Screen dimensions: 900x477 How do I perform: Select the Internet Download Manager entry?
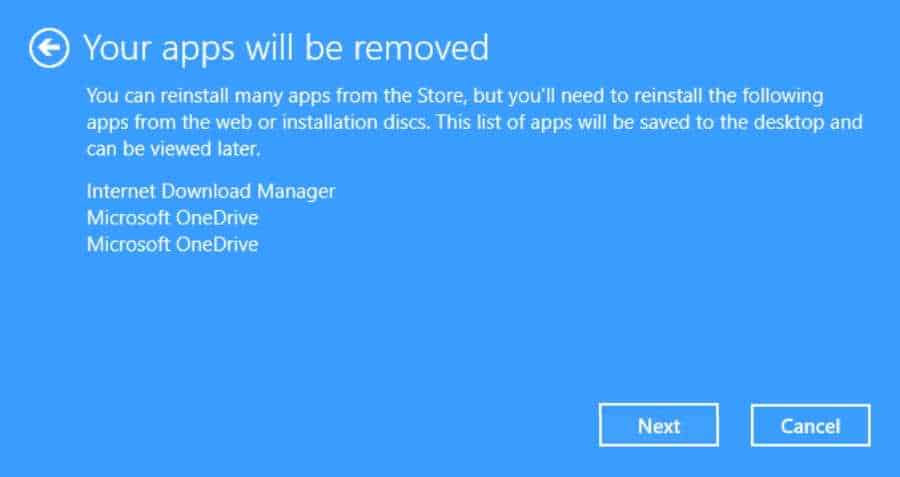211,191
